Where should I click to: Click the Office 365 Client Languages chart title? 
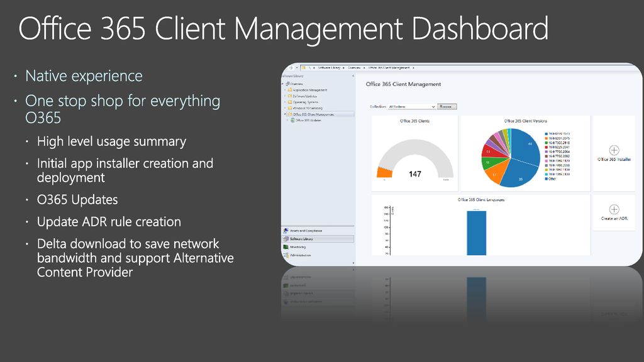click(481, 200)
